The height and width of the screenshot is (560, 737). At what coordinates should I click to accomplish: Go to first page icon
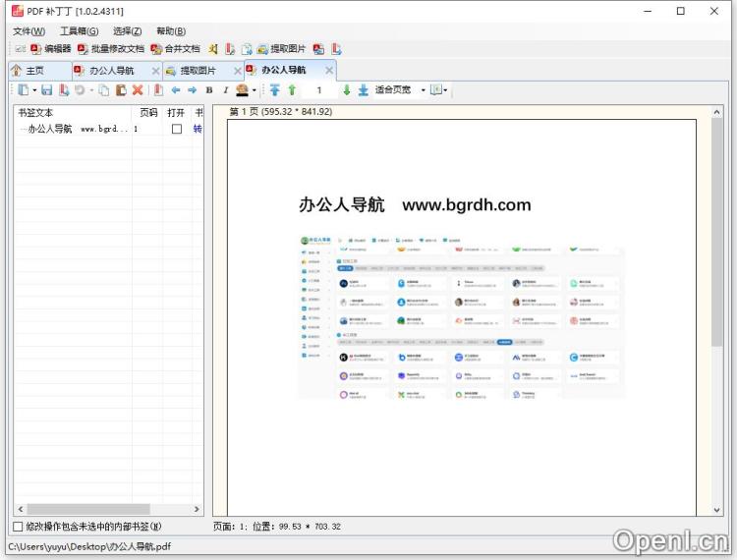pyautogui.click(x=275, y=89)
